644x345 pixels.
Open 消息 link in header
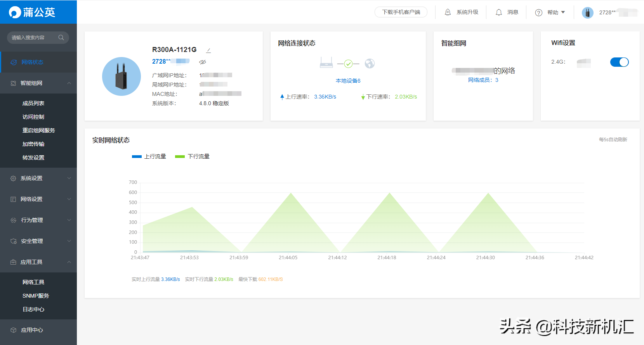pyautogui.click(x=513, y=12)
